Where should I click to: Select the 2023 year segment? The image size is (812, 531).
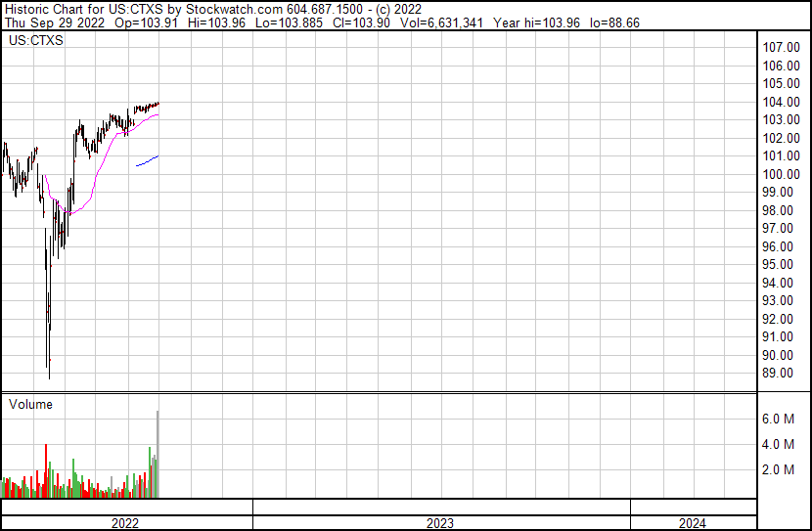[x=440, y=523]
